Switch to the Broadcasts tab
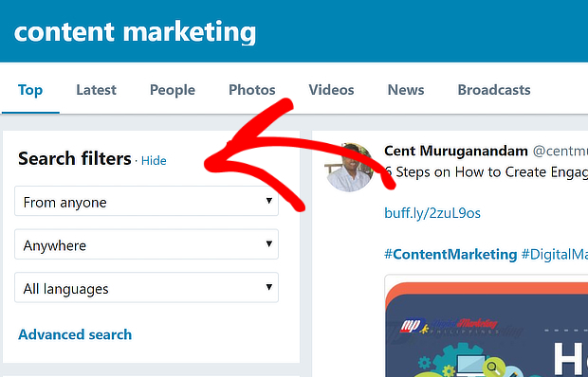The height and width of the screenshot is (377, 588). click(x=494, y=90)
